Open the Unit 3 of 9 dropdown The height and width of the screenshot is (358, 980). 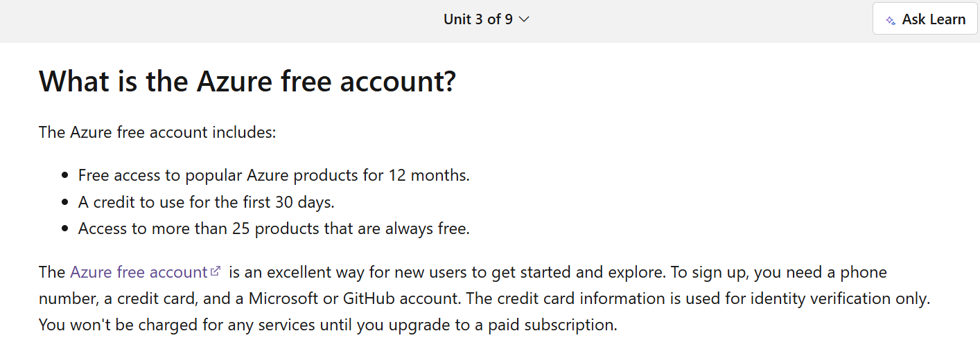[487, 19]
